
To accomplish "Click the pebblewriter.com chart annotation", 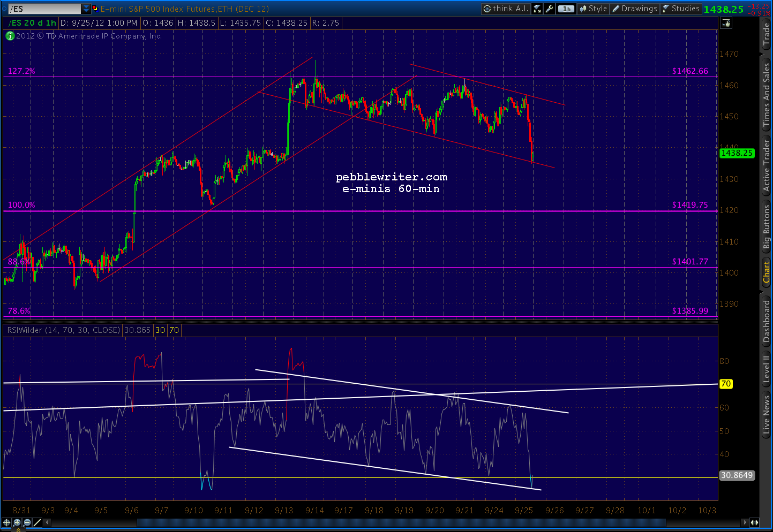I will 392,177.
